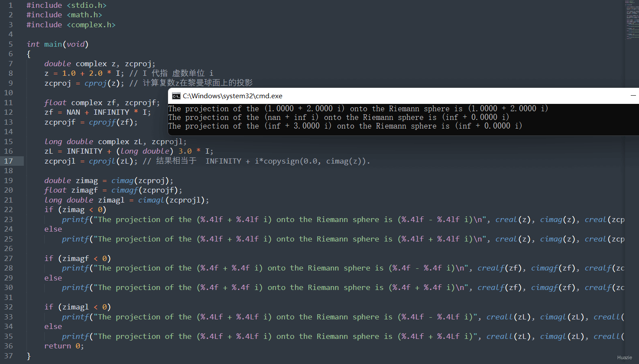Click the console line starting with (inf + 3.0000 i)
Viewport: 639px width, 364px height.
(x=345, y=126)
